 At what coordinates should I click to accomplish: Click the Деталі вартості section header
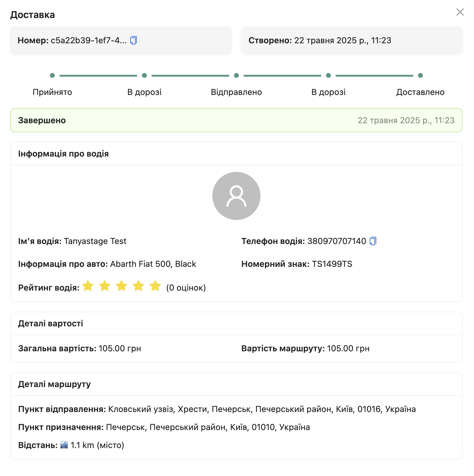51,323
